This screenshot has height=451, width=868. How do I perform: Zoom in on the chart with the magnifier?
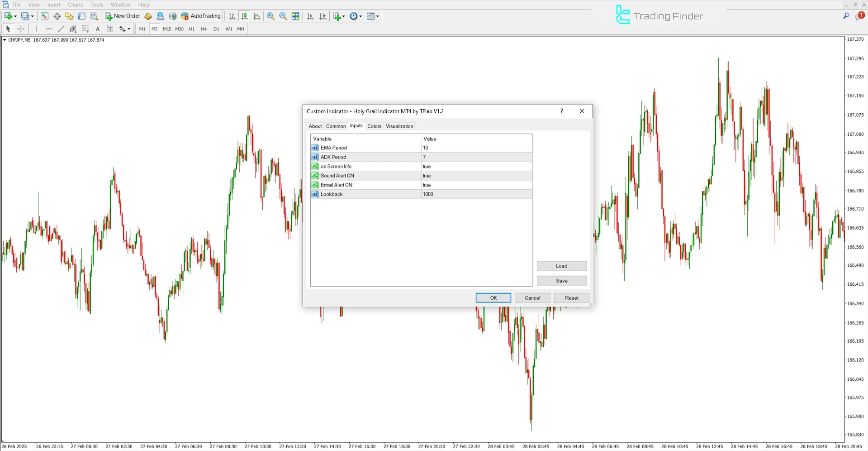coord(270,16)
